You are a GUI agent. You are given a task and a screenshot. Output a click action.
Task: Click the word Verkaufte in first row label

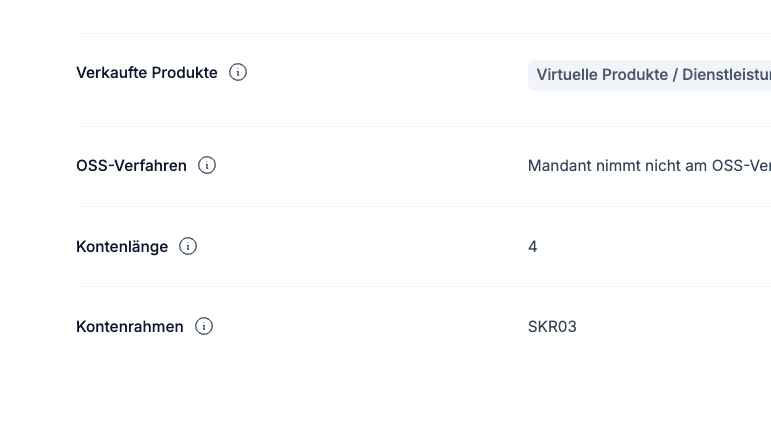coord(112,73)
